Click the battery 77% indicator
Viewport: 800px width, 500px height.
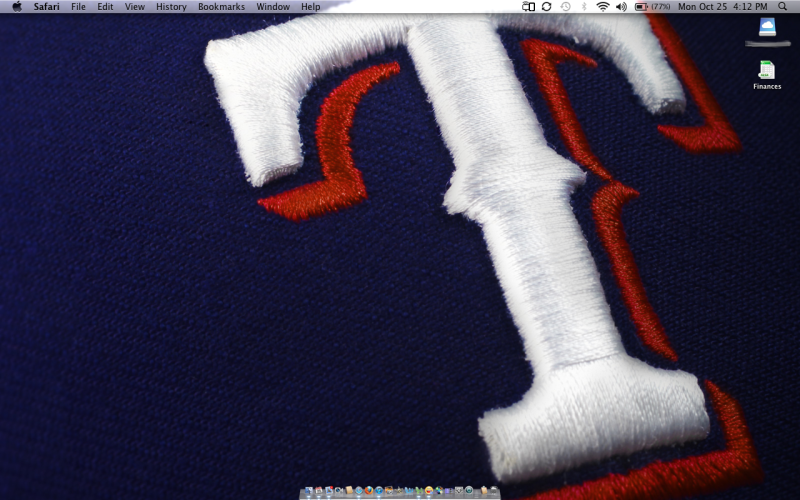pos(653,7)
